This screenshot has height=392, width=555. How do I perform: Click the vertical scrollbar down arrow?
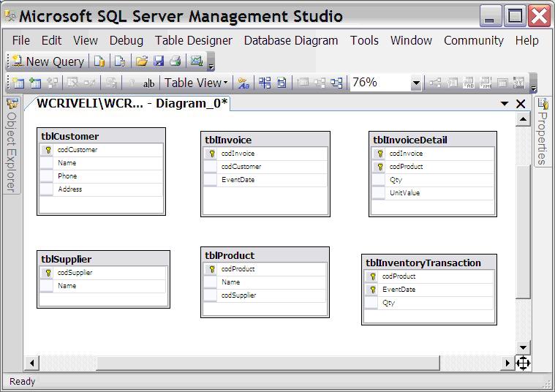point(523,347)
